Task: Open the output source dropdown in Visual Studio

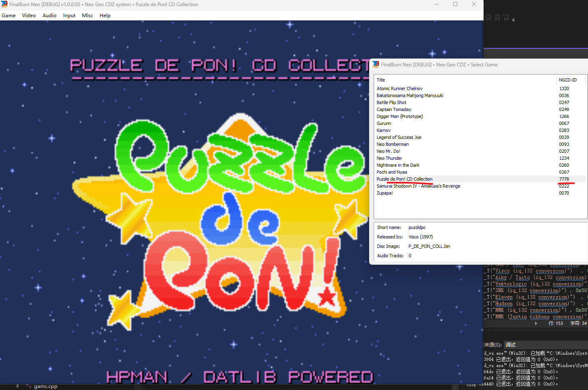Action: coord(546,345)
